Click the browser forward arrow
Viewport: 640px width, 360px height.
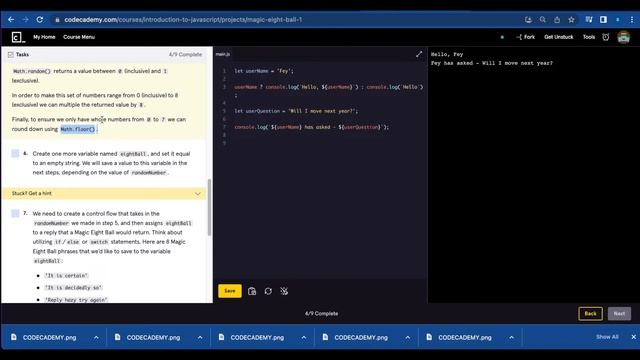point(25,20)
